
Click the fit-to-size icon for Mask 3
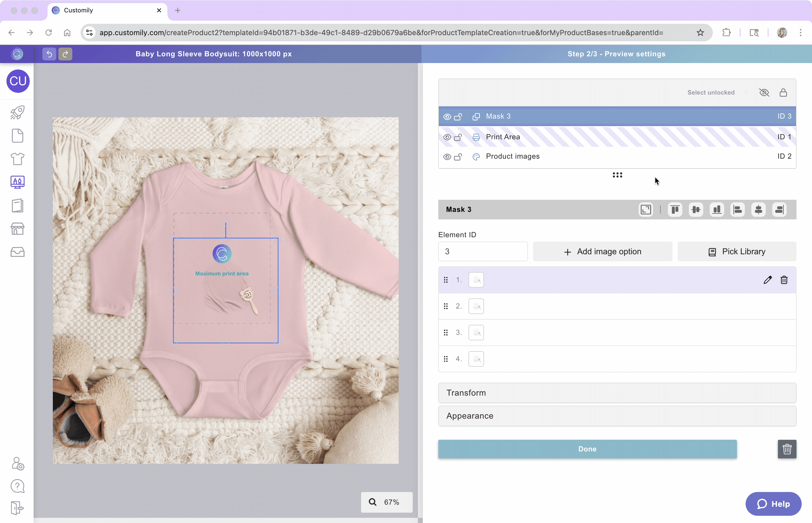pos(646,210)
